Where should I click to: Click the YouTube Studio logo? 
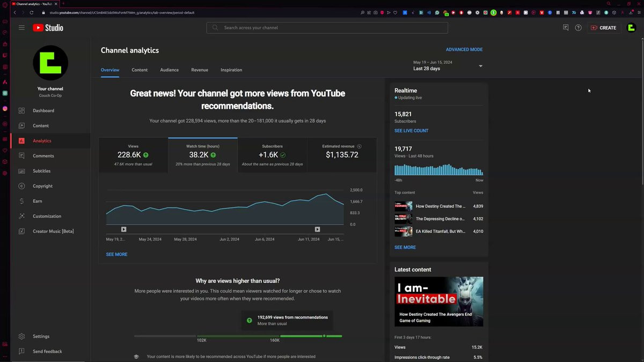[48, 27]
